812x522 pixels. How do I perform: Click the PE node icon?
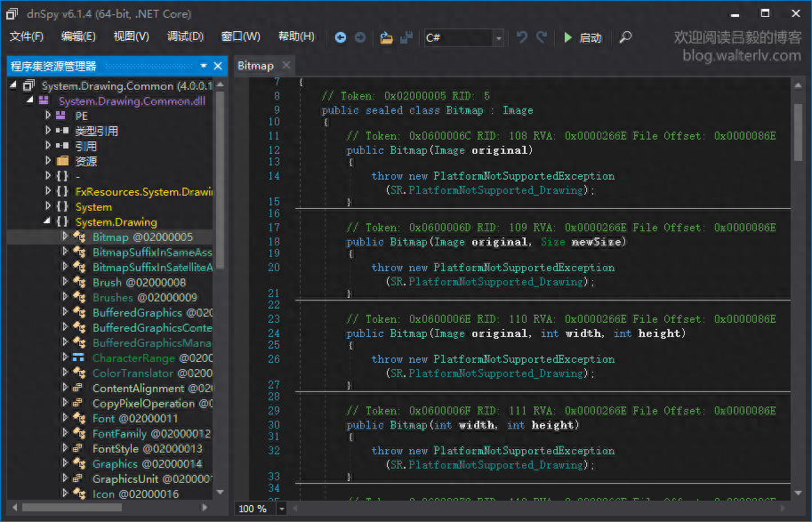pyautogui.click(x=61, y=115)
